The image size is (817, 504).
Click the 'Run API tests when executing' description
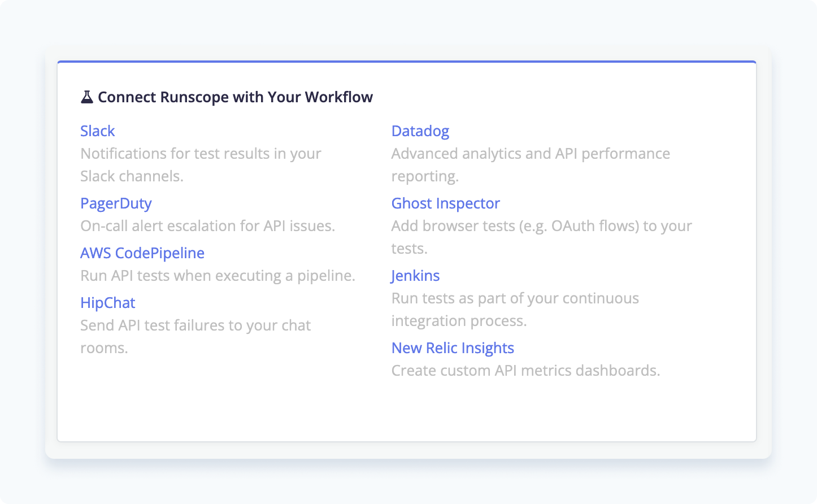tap(218, 276)
